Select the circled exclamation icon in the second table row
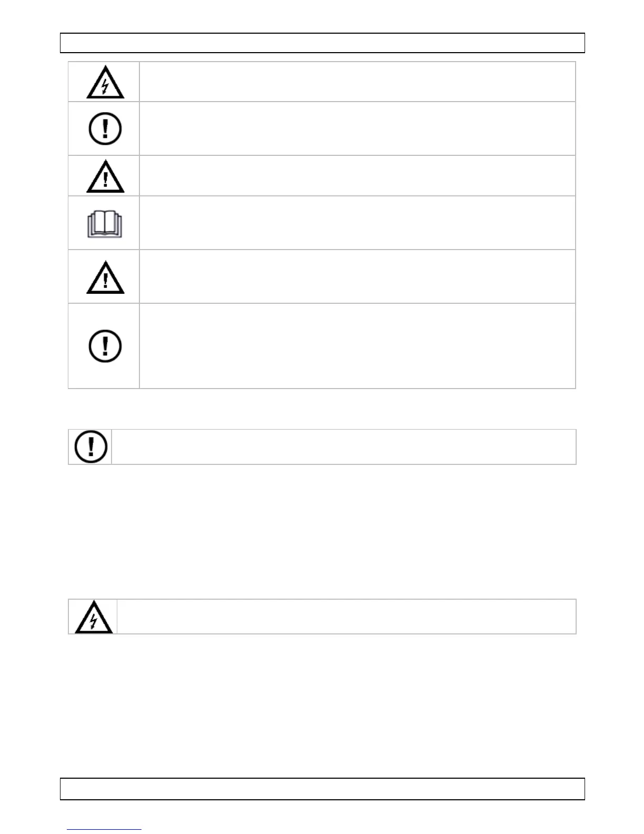The width and height of the screenshot is (644, 834). point(105,128)
